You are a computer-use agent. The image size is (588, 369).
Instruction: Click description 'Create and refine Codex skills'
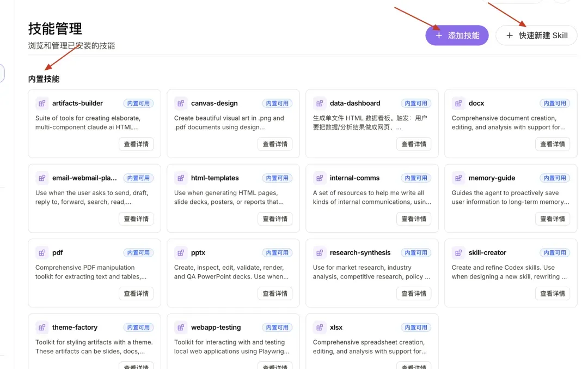[509, 272]
